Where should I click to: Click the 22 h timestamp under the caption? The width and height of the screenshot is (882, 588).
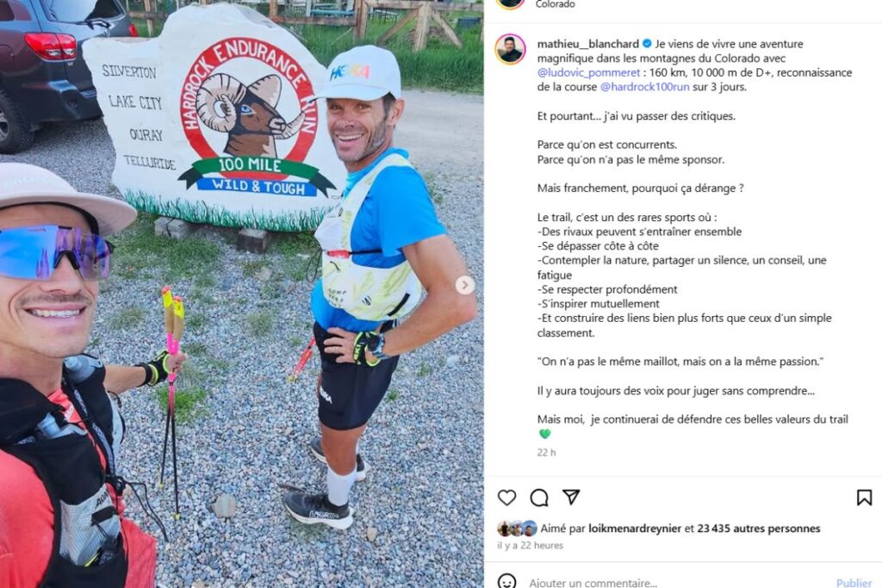coord(546,453)
